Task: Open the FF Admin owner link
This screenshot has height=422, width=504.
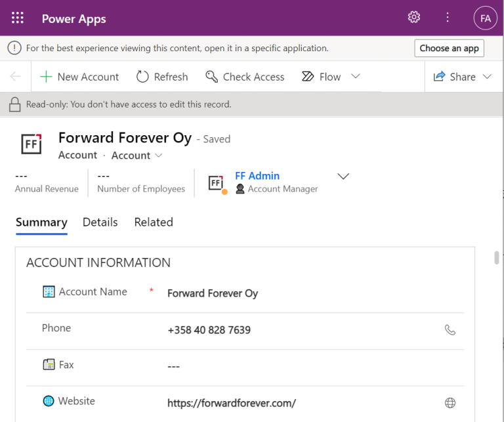Action: tap(257, 176)
